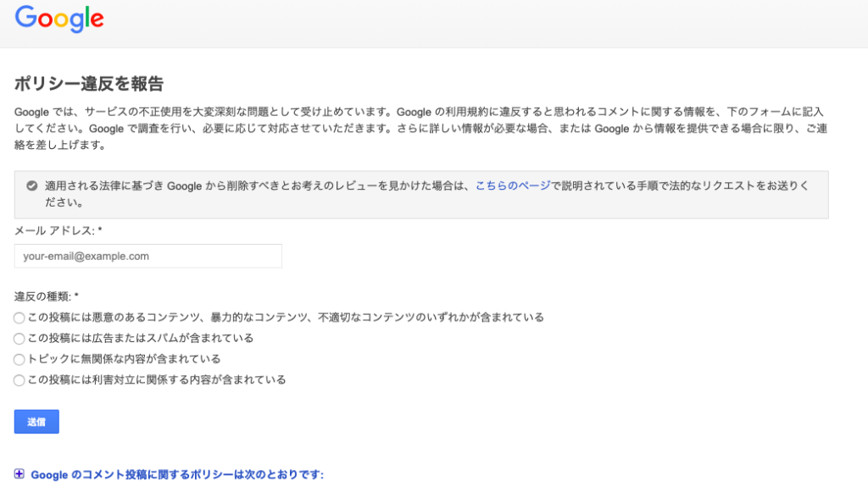Viewport: 868px width, 492px height.
Task: Open the こちらのページ link
Action: 513,185
